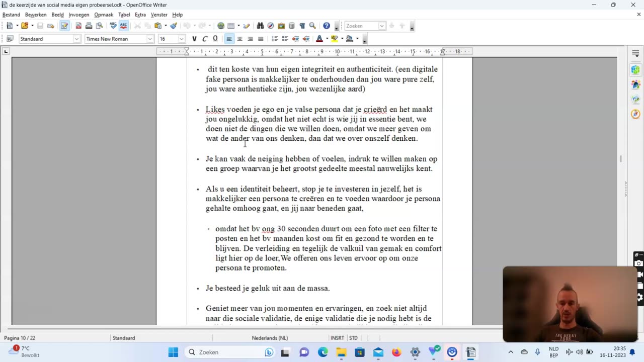Toggle Nonprinting Characters pilcrow icon
Screen dimensions: 644x362
302,26
